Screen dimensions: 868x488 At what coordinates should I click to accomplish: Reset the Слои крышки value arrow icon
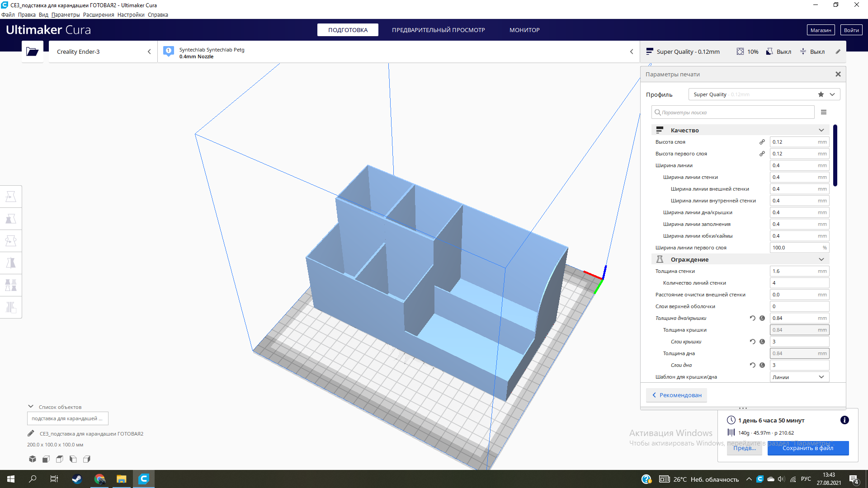[753, 342]
